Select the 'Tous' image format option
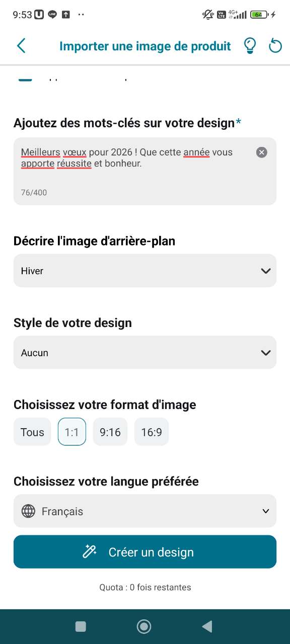The height and width of the screenshot is (644, 290). pos(32,432)
